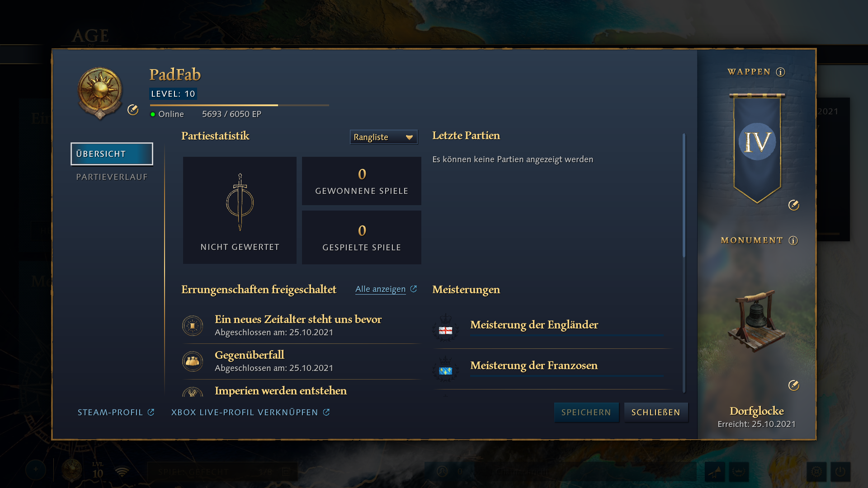Edit the player avatar icon

click(x=133, y=110)
